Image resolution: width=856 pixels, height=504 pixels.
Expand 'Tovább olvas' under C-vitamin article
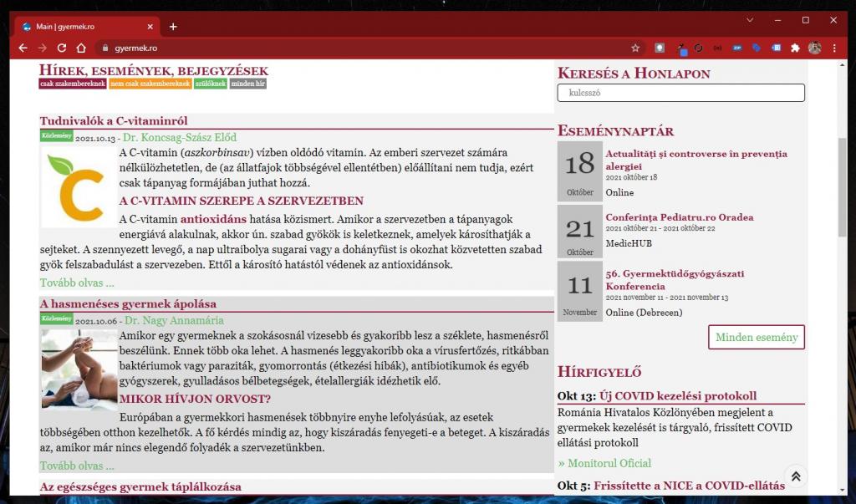click(77, 283)
